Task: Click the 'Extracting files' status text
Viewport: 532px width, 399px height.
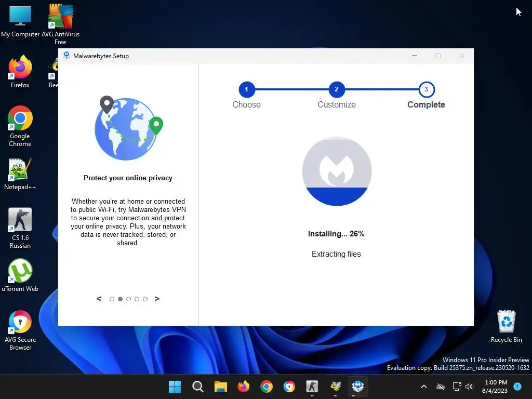Action: [336, 254]
